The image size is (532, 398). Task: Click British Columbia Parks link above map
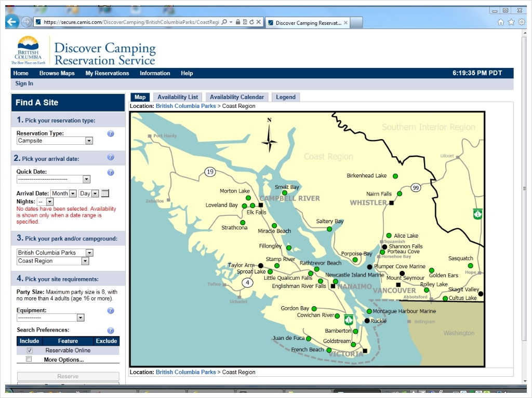(185, 106)
